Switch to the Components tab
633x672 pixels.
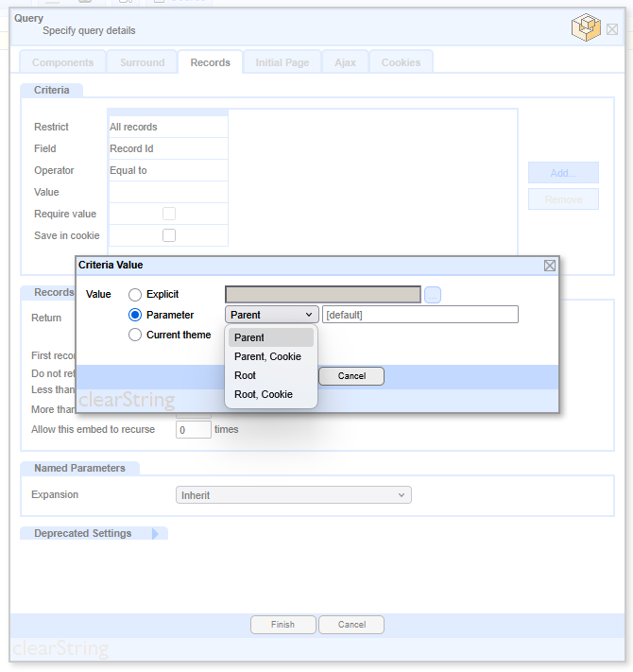tap(62, 62)
